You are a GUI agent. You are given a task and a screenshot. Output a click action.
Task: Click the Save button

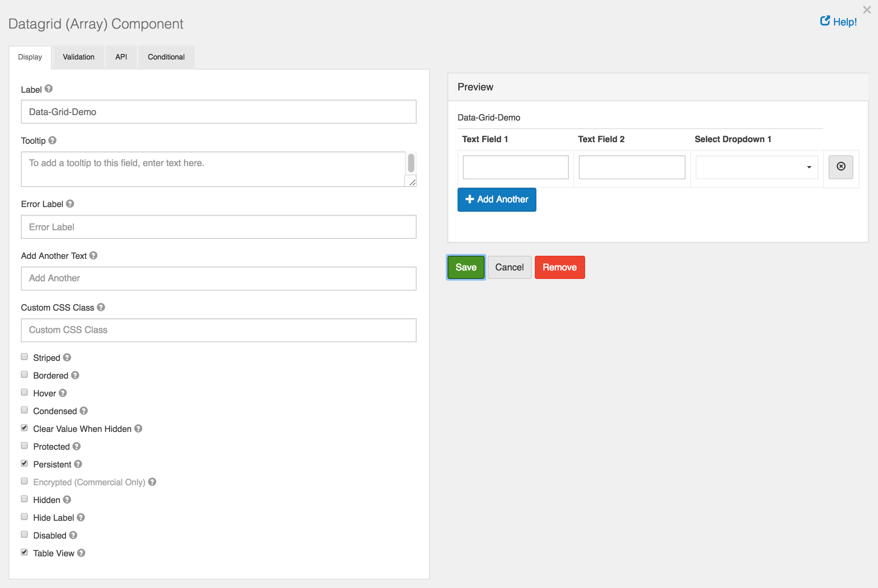coord(466,267)
